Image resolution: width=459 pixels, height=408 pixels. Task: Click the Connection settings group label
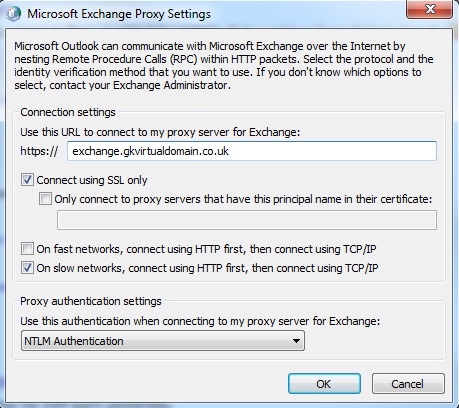coord(68,112)
